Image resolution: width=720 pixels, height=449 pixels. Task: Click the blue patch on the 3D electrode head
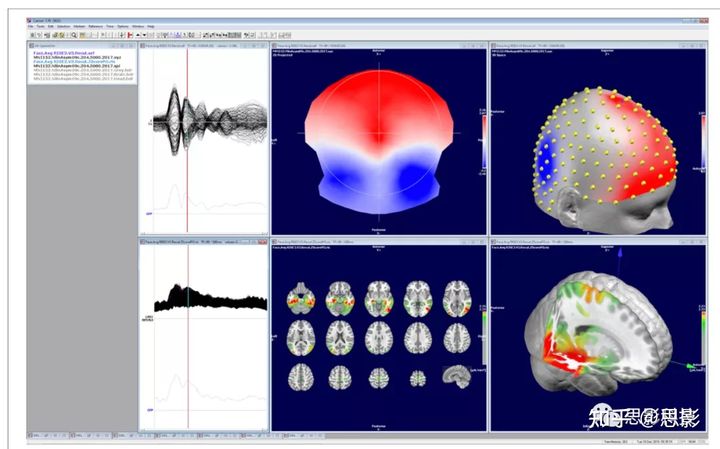tap(546, 161)
